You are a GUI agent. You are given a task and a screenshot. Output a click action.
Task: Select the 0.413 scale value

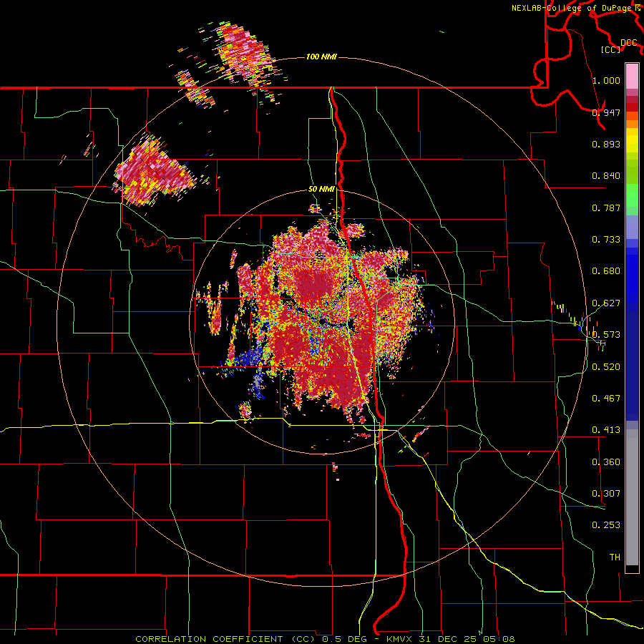[x=606, y=430]
